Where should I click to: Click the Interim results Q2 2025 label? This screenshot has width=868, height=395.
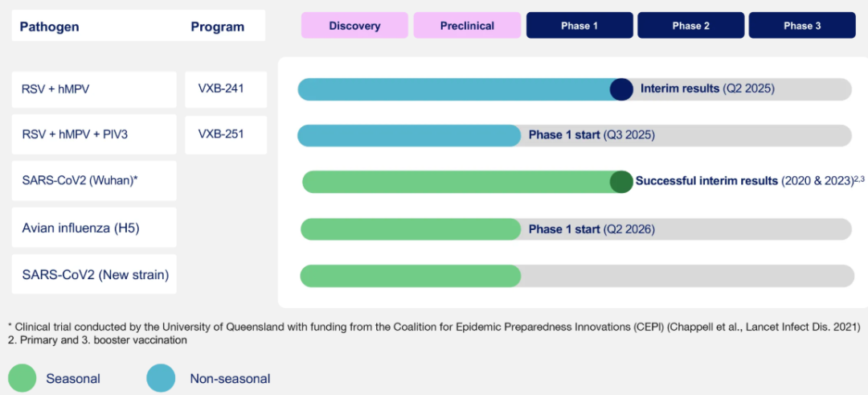click(707, 88)
